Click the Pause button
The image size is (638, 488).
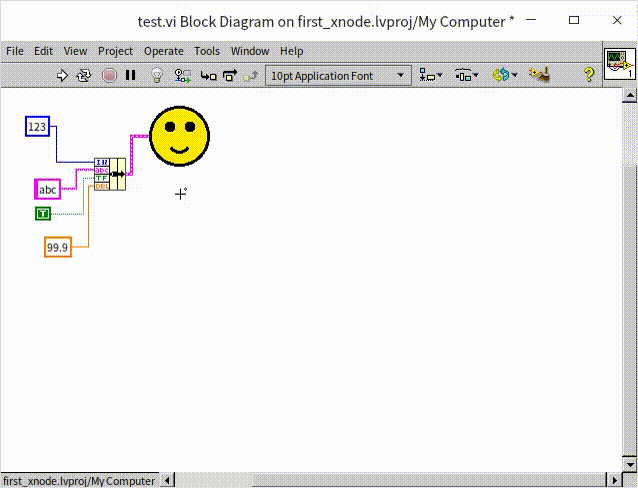tap(130, 75)
